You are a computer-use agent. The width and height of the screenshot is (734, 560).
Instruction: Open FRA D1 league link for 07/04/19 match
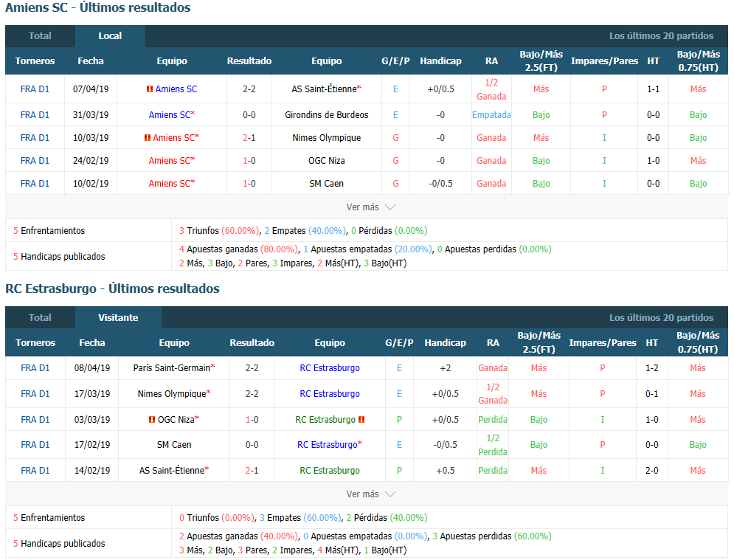(35, 89)
